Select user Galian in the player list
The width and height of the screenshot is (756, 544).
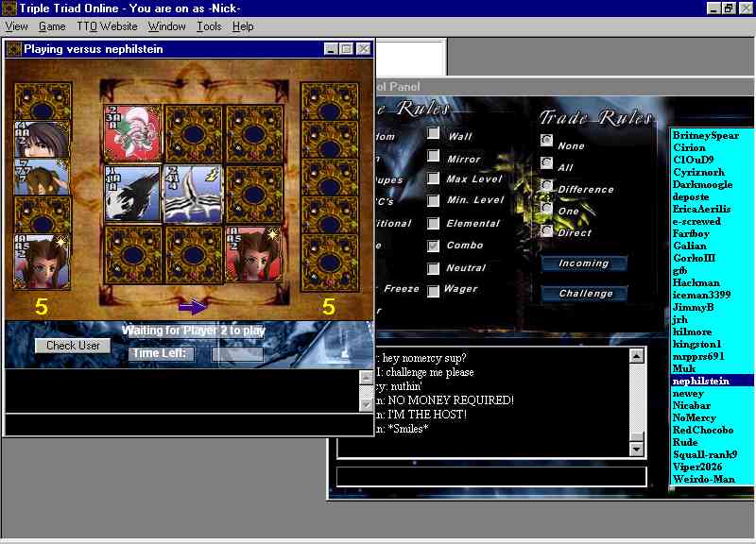[x=690, y=246]
